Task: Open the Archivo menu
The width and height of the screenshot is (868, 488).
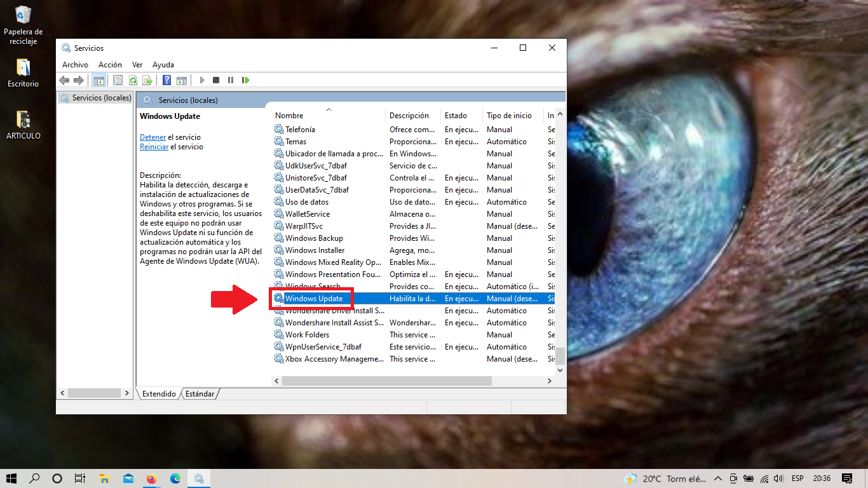Action: [75, 65]
